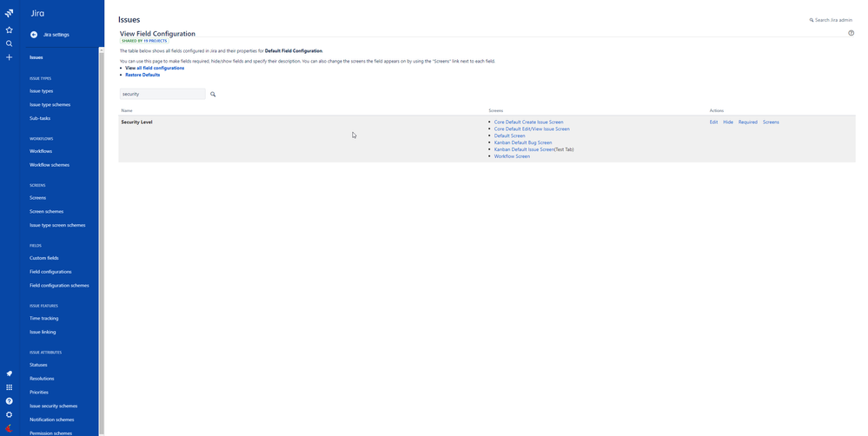
Task: Open Kanban Default Bug Screen link
Action: tap(523, 142)
